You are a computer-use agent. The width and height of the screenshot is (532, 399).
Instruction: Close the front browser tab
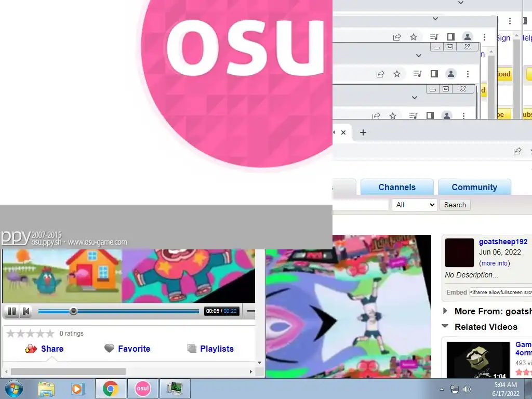(x=343, y=132)
